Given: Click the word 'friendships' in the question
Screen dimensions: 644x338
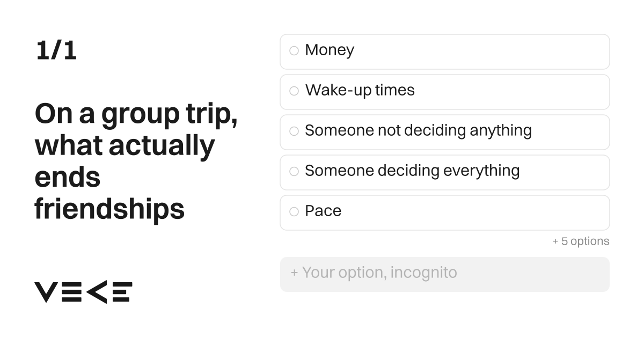Looking at the screenshot, I should [110, 210].
